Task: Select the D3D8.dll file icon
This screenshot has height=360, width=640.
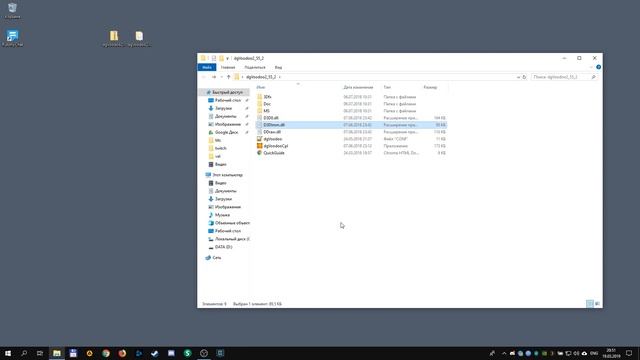Action: point(260,118)
